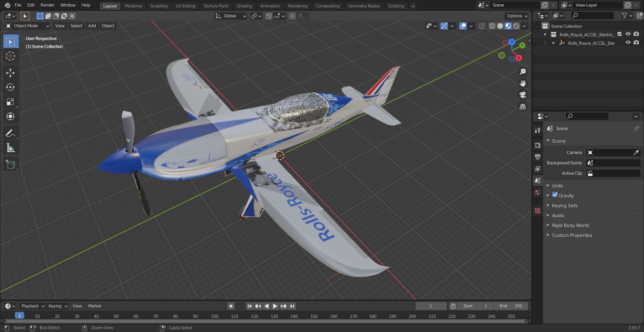This screenshot has height=332, width=644.
Task: Click the Blender logo menu icon
Action: click(7, 5)
